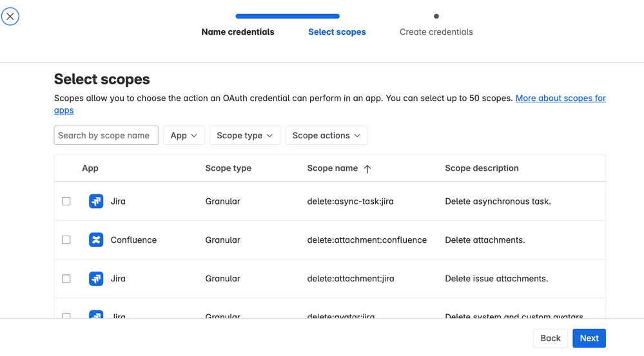Click the Confluence icon in the attachment row
Image resolution: width=644 pixels, height=356 pixels.
point(96,240)
